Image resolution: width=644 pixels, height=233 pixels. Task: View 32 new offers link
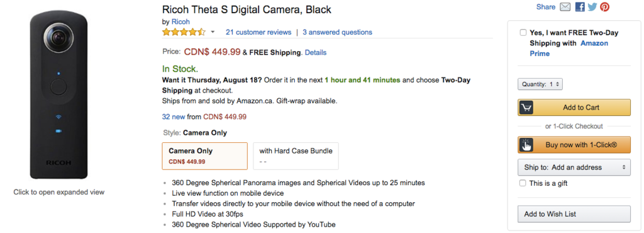[x=174, y=116]
